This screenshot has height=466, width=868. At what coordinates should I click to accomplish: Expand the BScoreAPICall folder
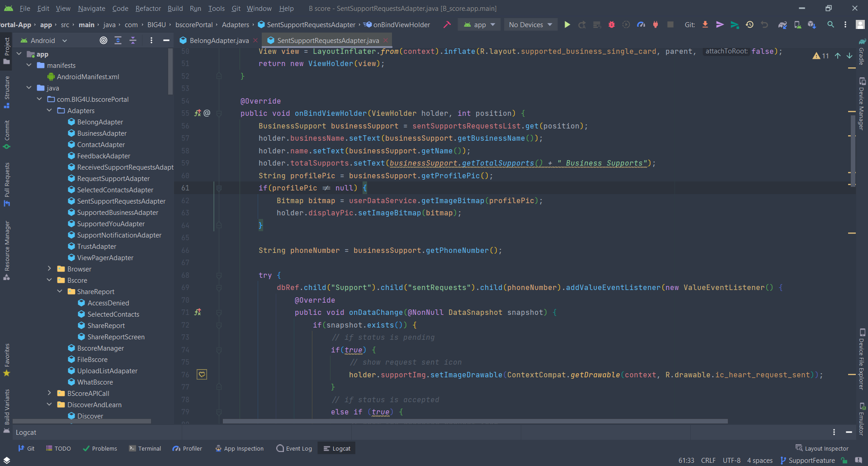pos(50,394)
